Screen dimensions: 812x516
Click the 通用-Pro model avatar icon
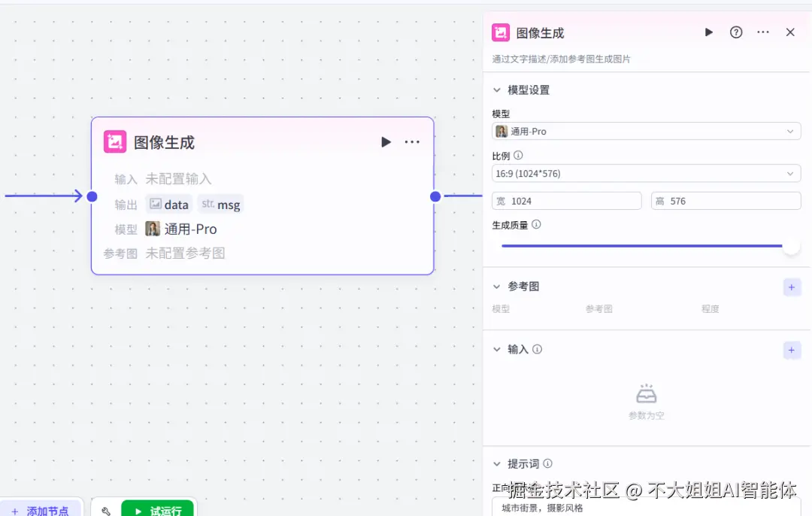502,131
